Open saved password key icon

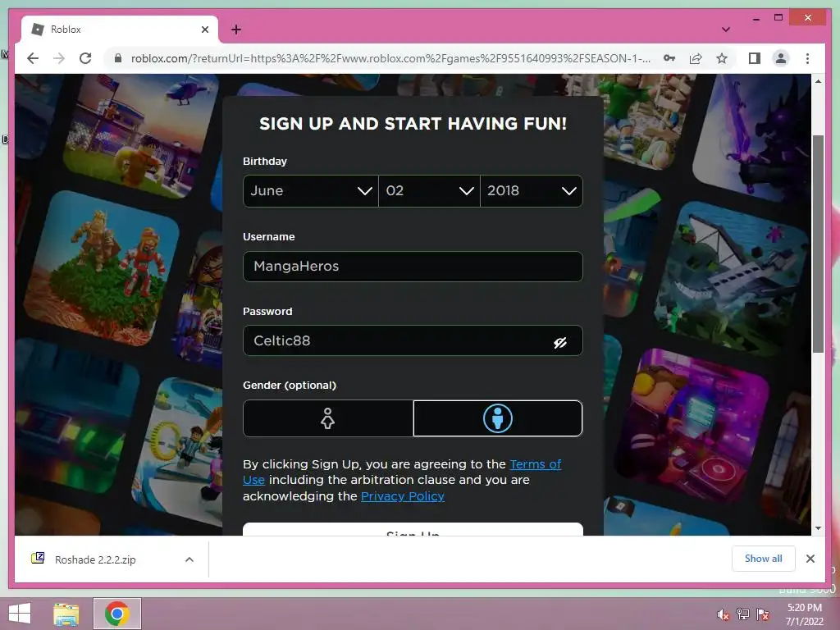coord(669,58)
